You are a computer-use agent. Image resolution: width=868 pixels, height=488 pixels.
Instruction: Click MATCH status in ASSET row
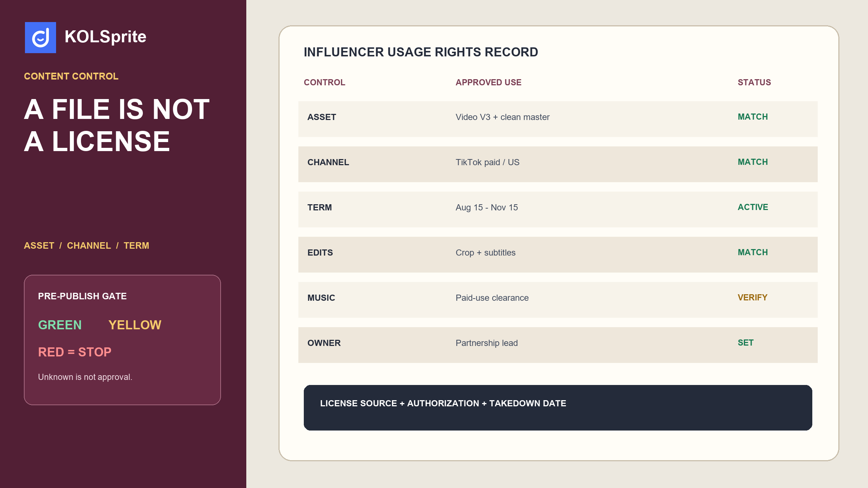[x=753, y=117]
